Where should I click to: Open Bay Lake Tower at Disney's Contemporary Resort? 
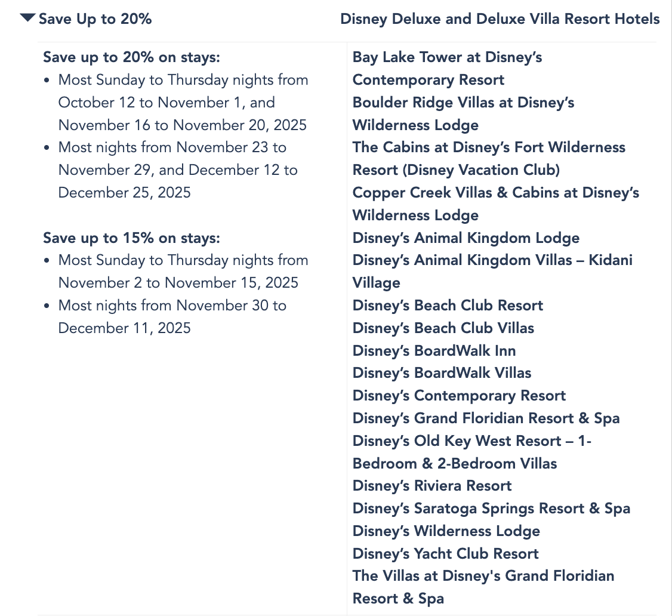(447, 58)
